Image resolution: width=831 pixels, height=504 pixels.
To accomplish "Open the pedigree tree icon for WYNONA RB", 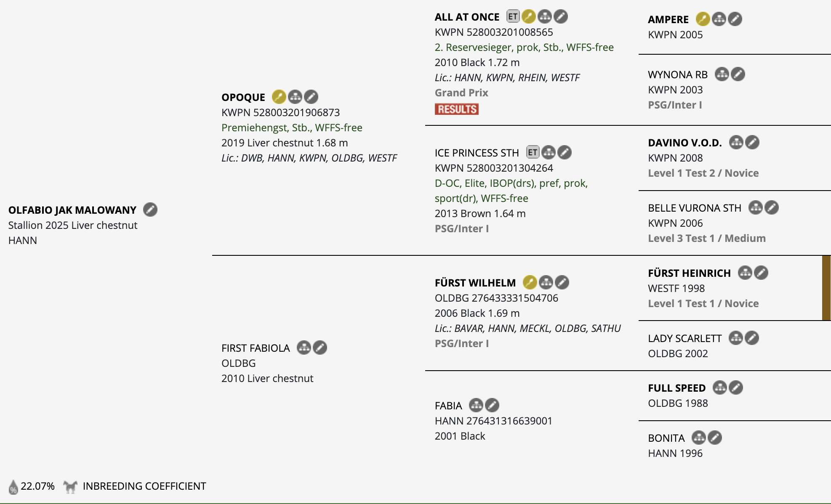I will click(x=722, y=74).
